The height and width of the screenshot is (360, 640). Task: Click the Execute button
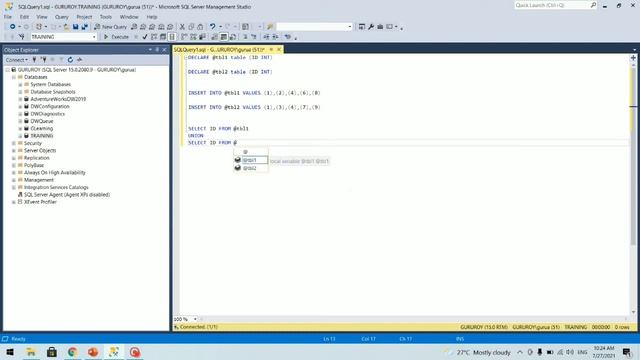116,37
